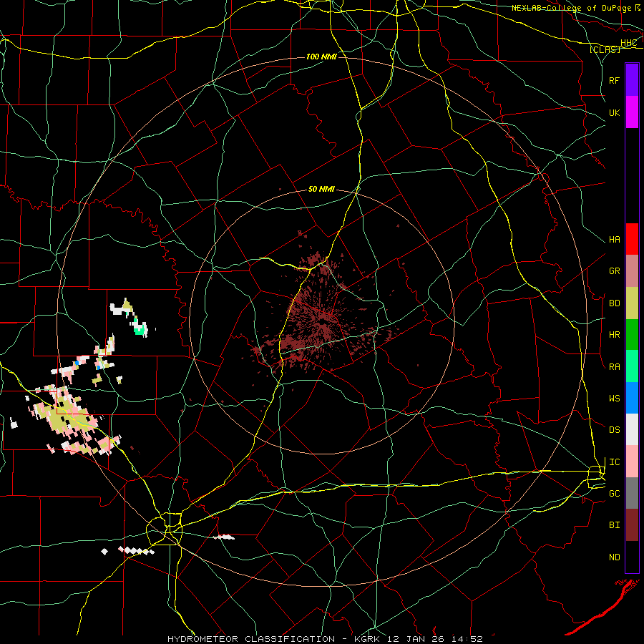Image resolution: width=644 pixels, height=644 pixels.
Task: Select the BD yellow legend block
Action: pos(632,303)
